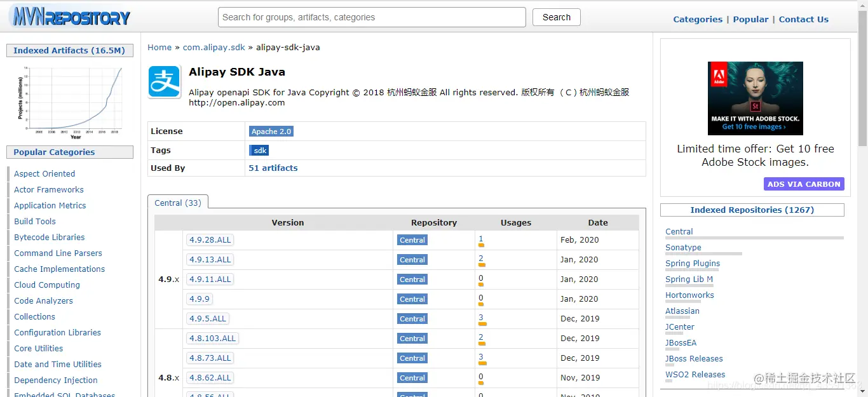Viewport: 868px width, 397px height.
Task: Open Date and Time Utilities category
Action: (x=58, y=364)
